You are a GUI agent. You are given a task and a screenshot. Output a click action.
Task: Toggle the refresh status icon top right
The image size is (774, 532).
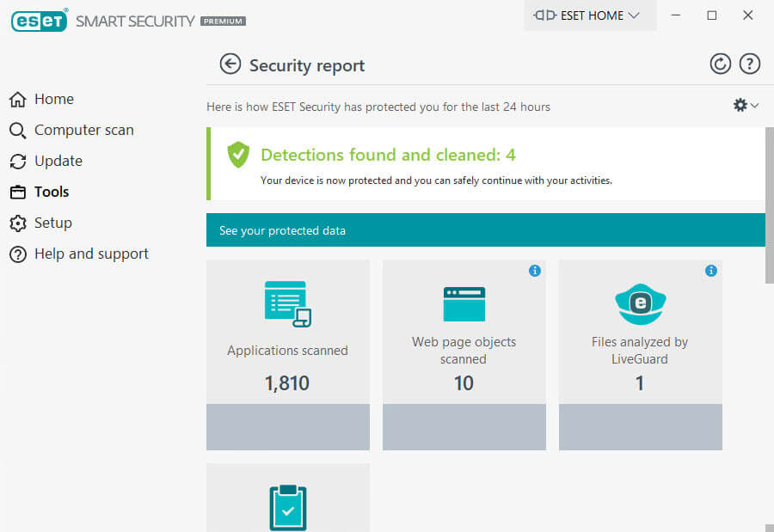click(x=721, y=64)
